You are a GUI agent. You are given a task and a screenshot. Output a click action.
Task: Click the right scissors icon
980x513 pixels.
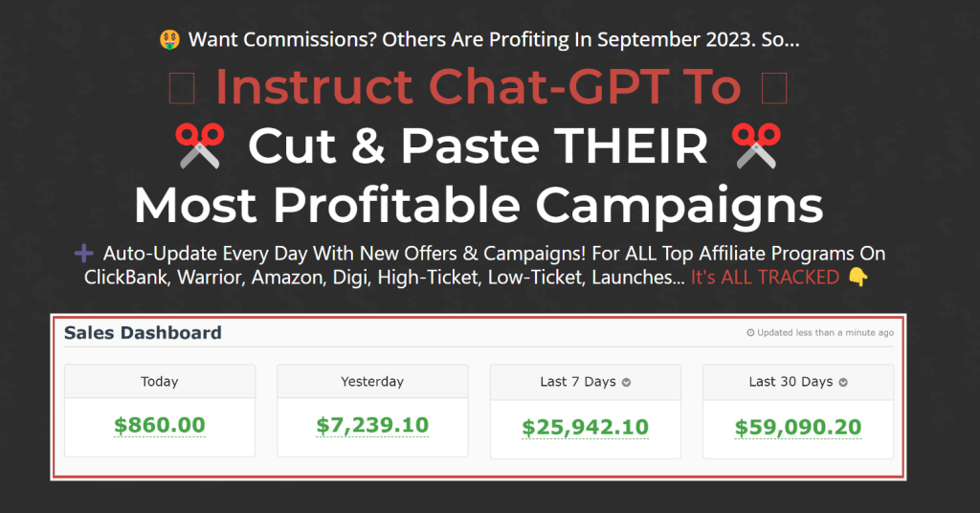[x=756, y=145]
